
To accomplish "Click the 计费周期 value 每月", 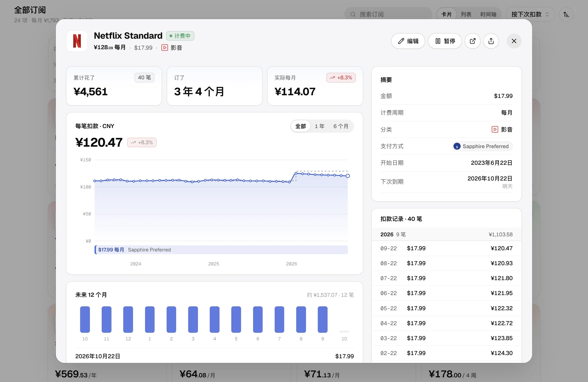I will (x=507, y=113).
